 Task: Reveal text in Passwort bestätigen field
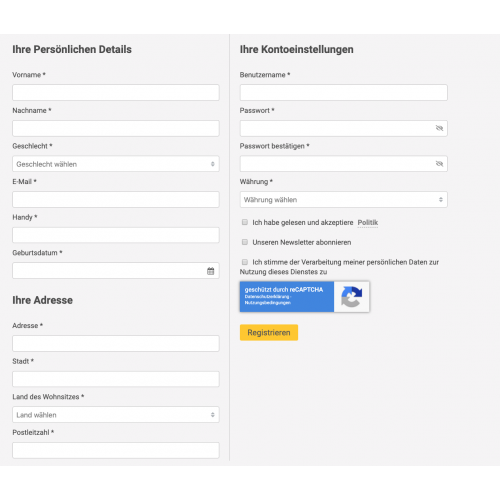(439, 164)
